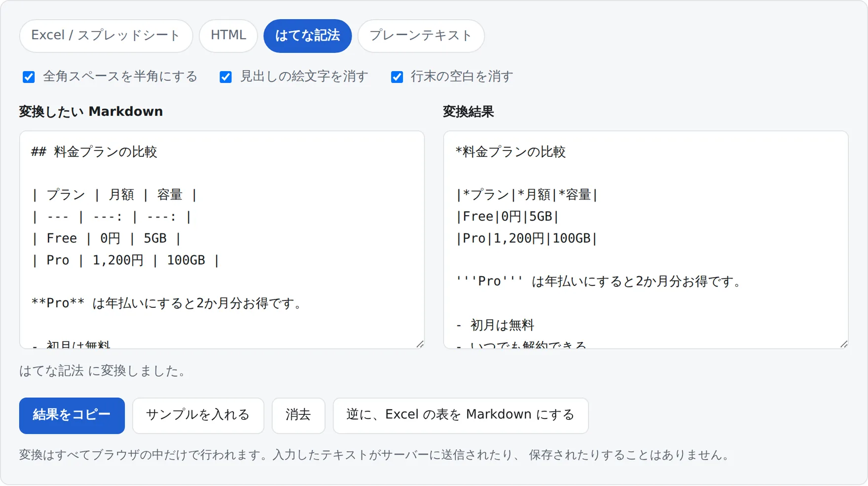Click 結果をコピー button
868x486 pixels.
[x=72, y=415]
